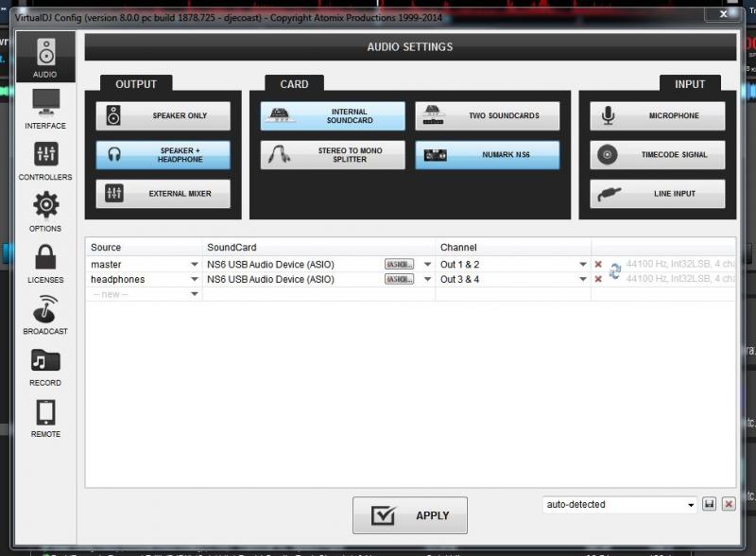Expand the Out 3 & 4 channel dropdown
Screen dimensions: 756x556
pos(583,280)
